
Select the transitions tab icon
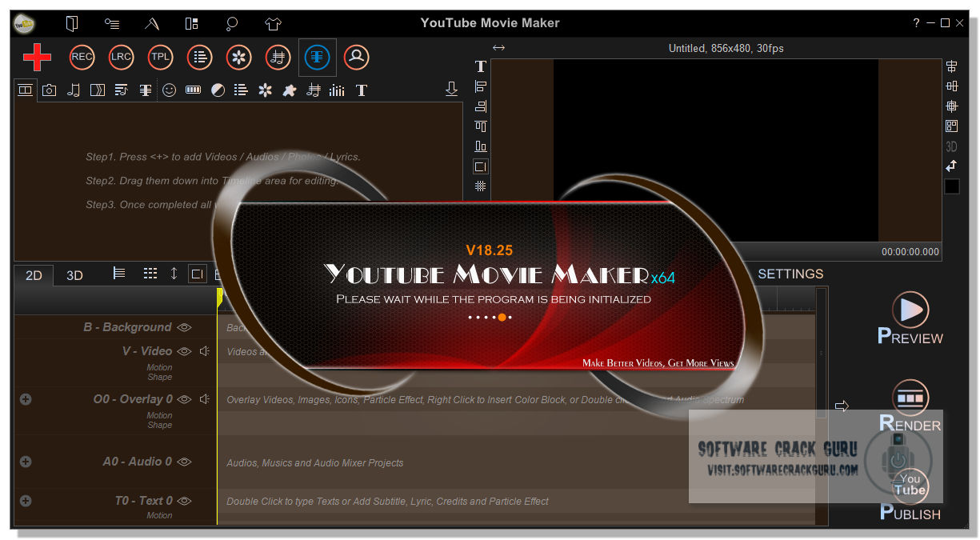97,90
